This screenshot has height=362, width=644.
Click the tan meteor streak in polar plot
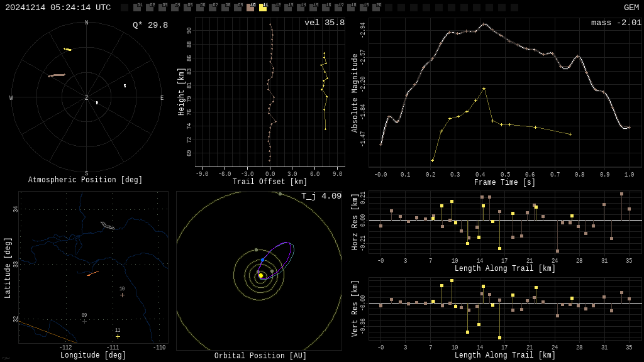point(57,75)
